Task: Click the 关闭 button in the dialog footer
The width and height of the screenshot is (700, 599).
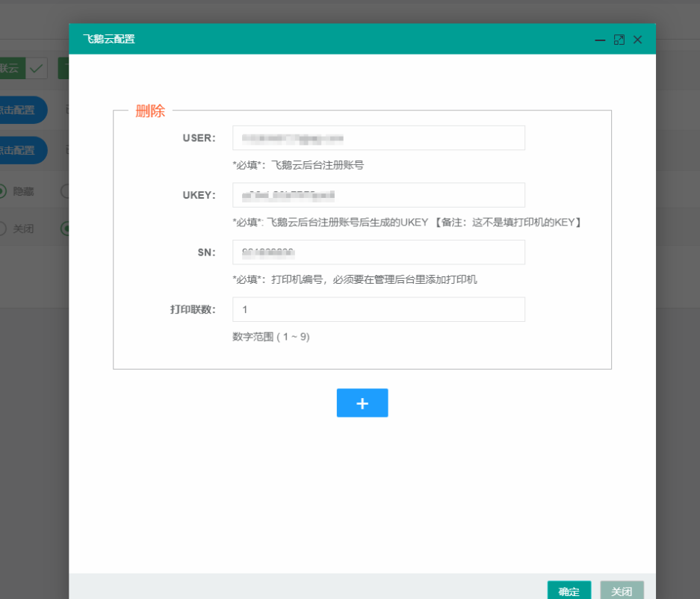Action: point(622,590)
